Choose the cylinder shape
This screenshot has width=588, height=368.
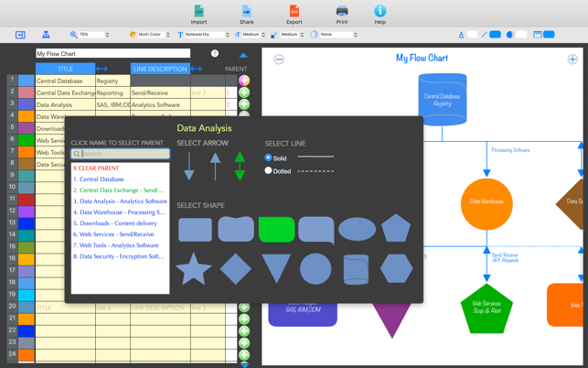point(356,269)
